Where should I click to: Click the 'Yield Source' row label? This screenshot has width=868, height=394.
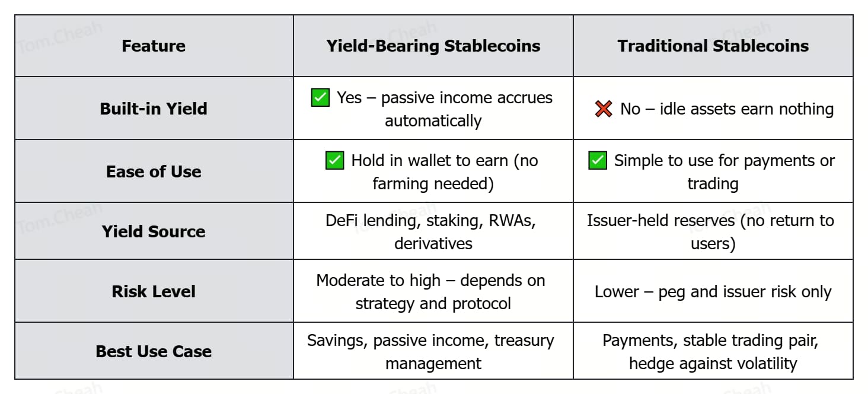(154, 231)
